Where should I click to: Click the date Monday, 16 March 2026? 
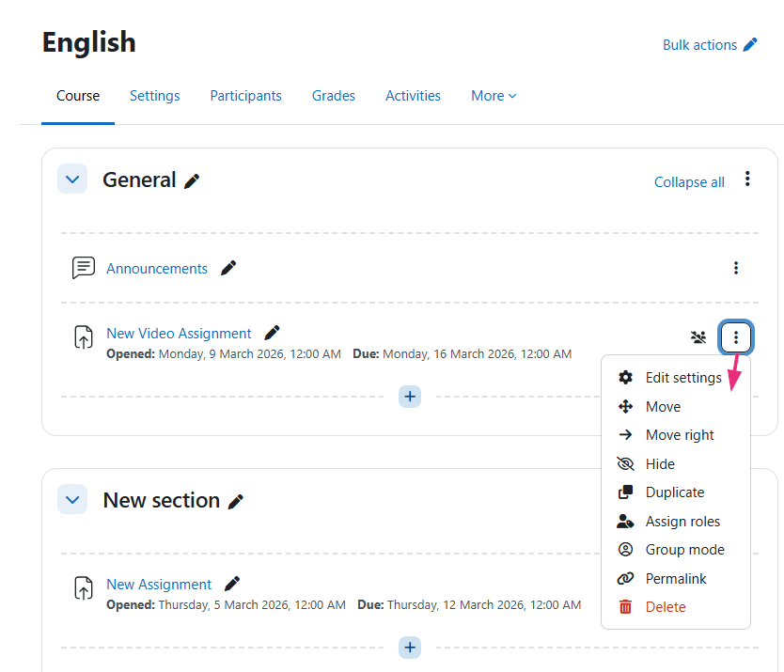coord(477,354)
